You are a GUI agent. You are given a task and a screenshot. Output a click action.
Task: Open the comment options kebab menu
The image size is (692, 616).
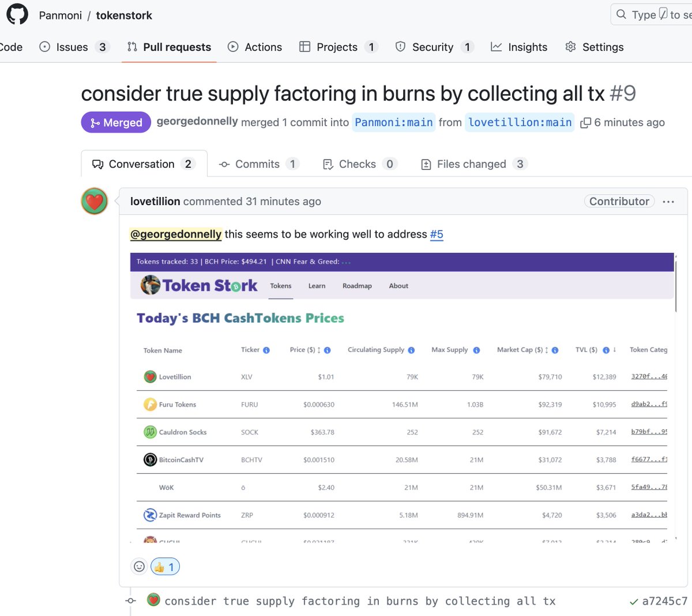(x=668, y=201)
